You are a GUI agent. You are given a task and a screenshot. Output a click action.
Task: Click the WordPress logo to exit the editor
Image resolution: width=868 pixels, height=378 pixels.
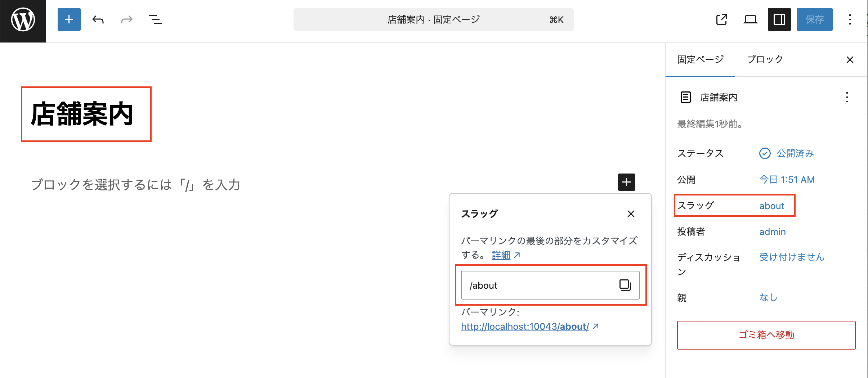click(x=23, y=20)
